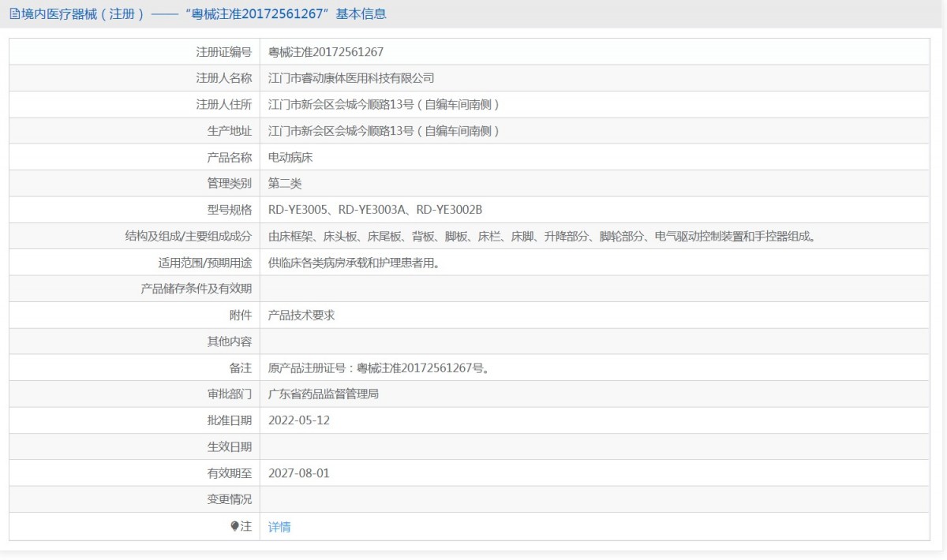Viewport: 947px width, 560px height.
Task: Click the 产品名称 label
Action: coord(229,157)
